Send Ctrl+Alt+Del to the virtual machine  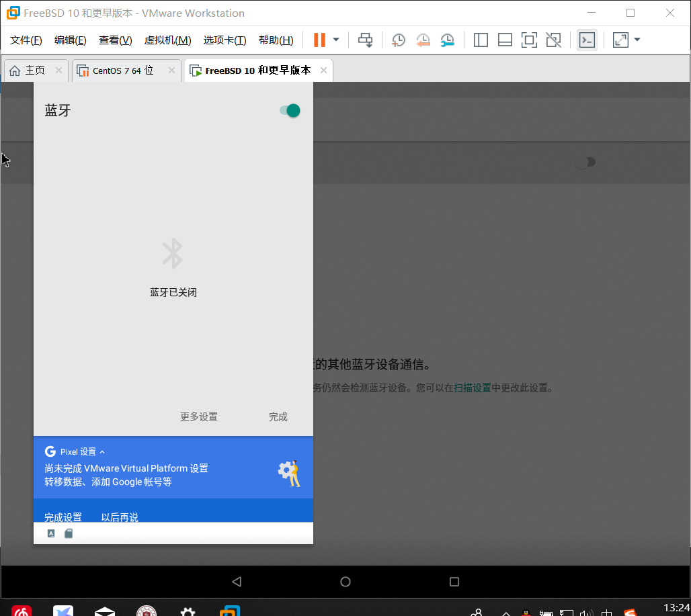coord(366,40)
